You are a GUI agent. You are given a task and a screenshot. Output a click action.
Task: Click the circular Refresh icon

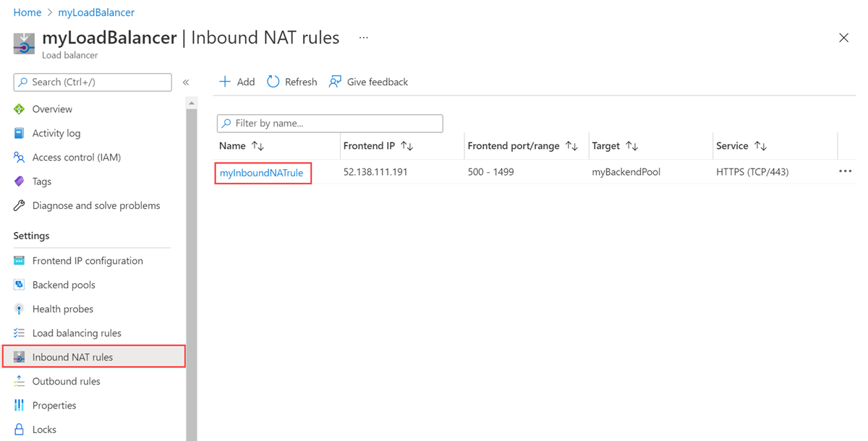point(273,82)
